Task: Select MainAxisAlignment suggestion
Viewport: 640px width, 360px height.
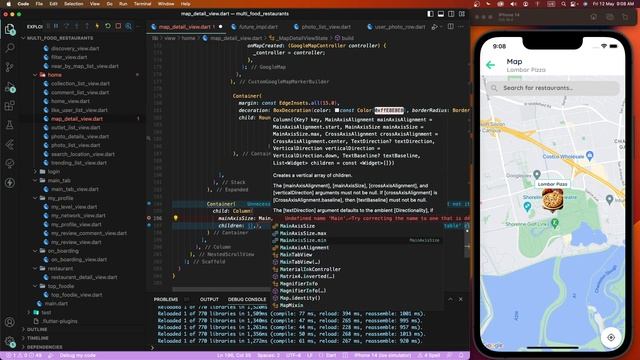Action: coord(357,247)
